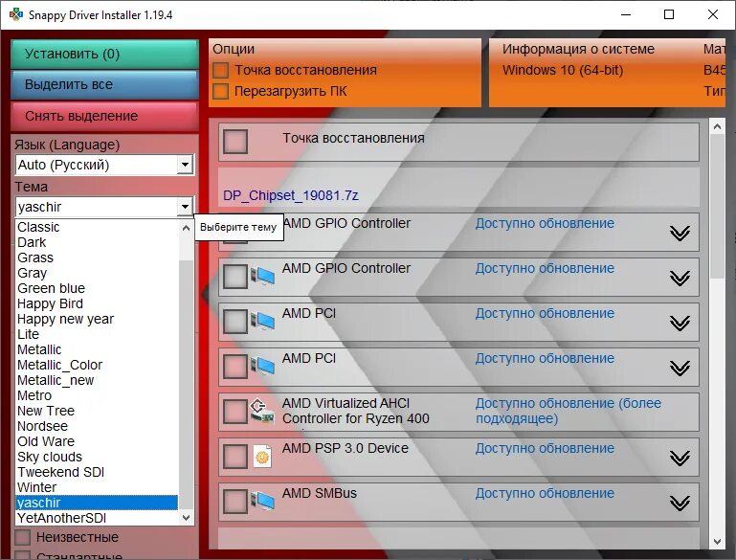Click driver list scrollbar up arrow

[717, 126]
